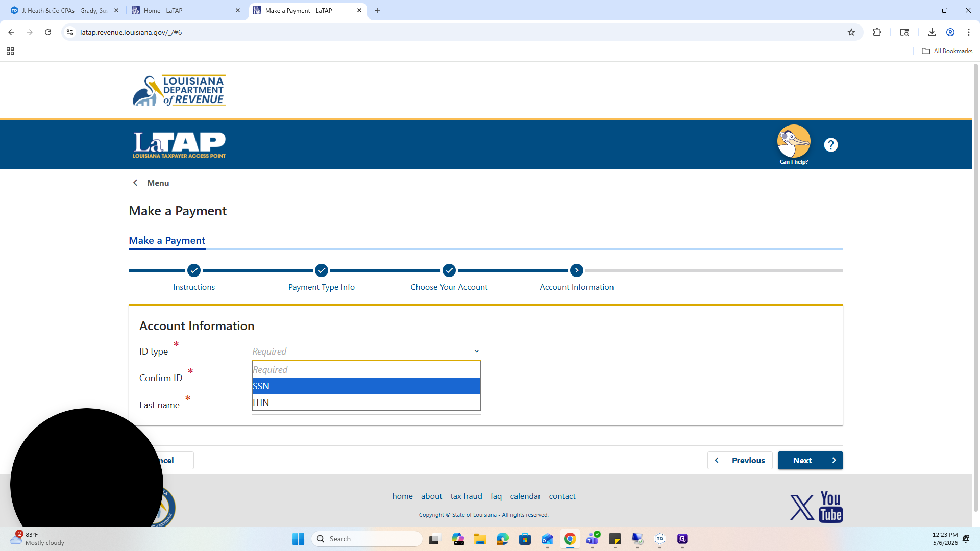Switch to the Home - LaTAP tab
Viewport: 980px width, 551px height.
click(186, 10)
